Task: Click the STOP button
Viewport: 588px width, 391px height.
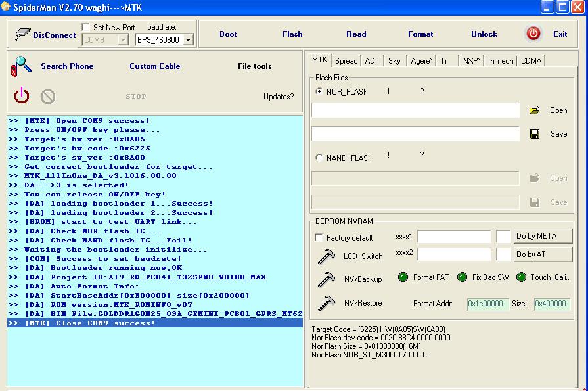Action: [x=136, y=97]
